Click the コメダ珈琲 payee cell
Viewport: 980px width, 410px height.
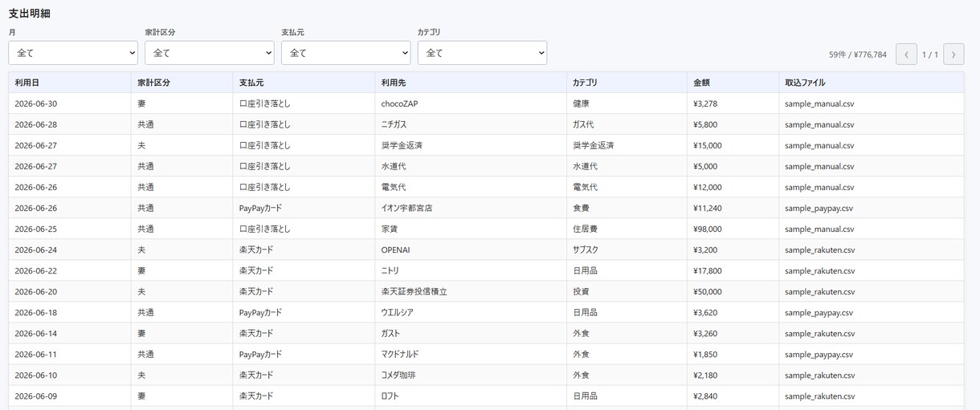point(470,375)
